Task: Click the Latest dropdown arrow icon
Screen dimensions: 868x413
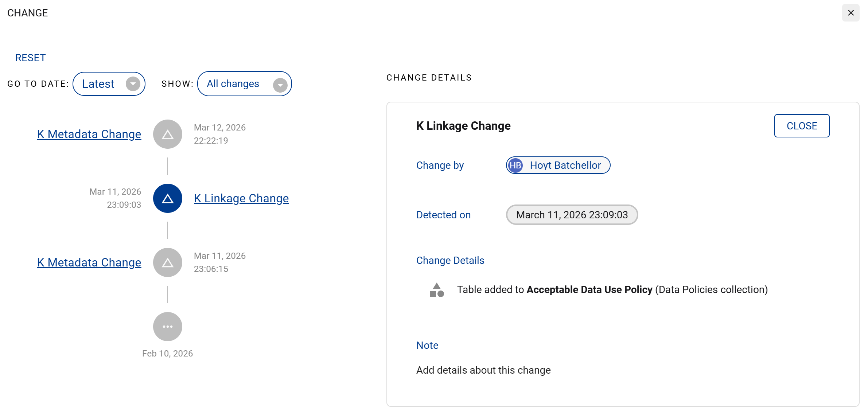Action: [x=133, y=84]
